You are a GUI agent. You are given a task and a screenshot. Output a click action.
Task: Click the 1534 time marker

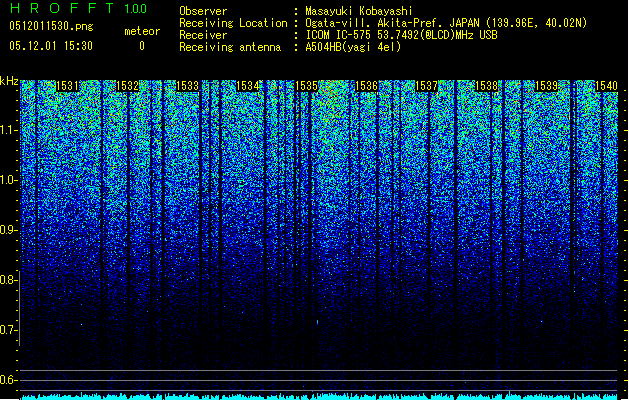click(x=247, y=86)
